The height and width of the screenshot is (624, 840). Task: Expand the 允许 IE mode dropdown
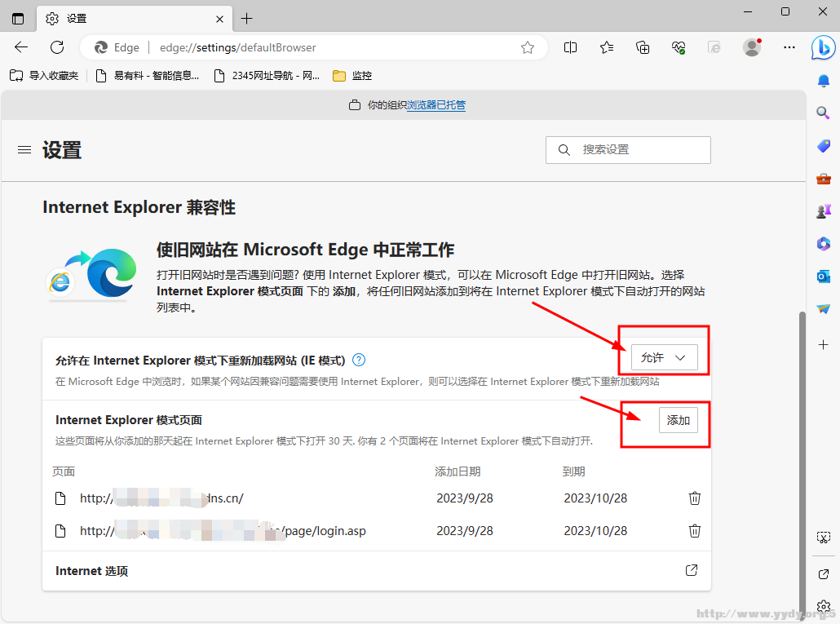point(665,357)
